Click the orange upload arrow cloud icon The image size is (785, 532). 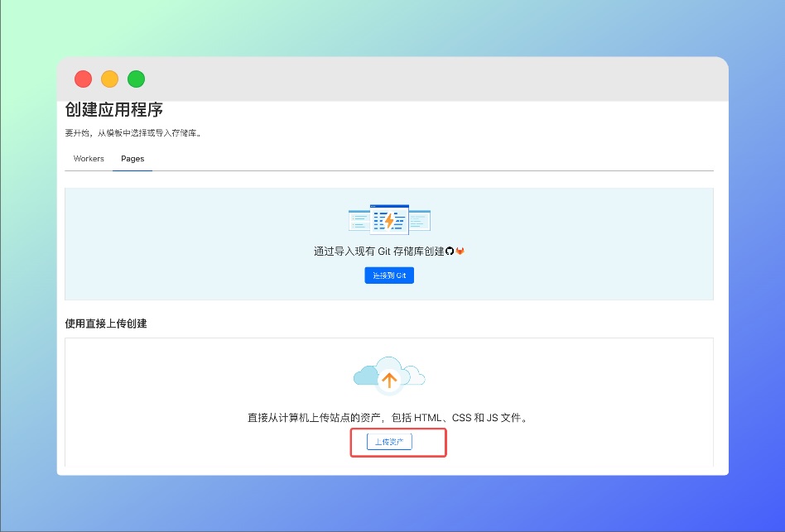[x=388, y=379]
